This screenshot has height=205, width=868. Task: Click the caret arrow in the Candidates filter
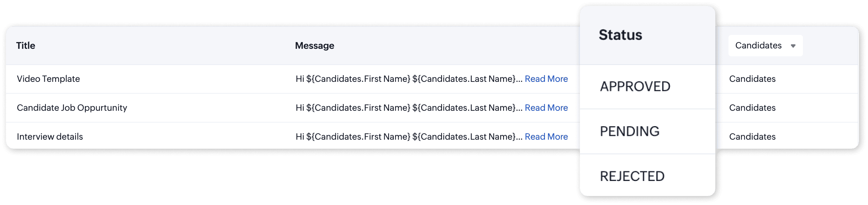(x=793, y=46)
